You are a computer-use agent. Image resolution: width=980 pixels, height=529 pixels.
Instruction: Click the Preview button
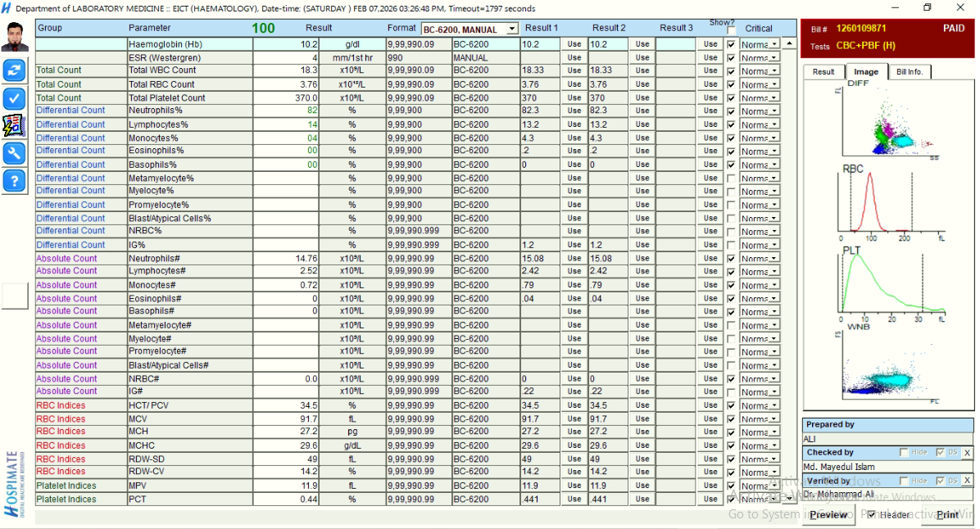point(828,515)
